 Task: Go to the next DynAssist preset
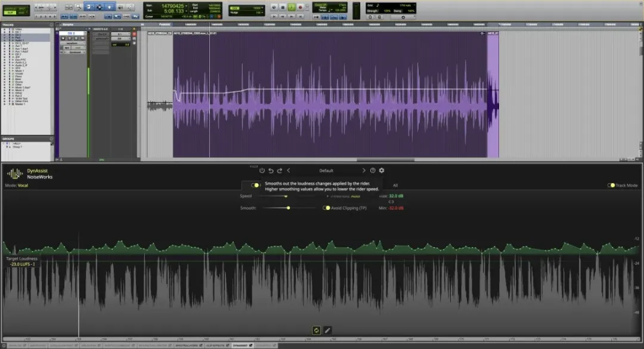pyautogui.click(x=364, y=170)
